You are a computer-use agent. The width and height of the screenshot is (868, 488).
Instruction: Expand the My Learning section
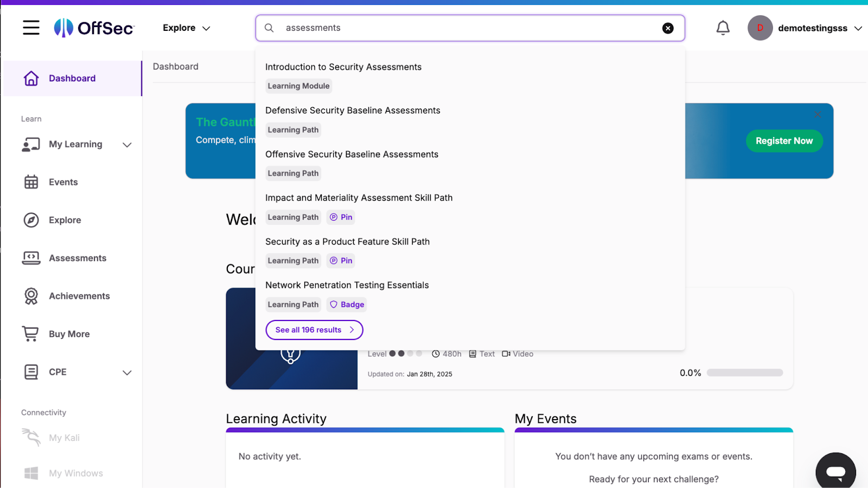(x=127, y=145)
